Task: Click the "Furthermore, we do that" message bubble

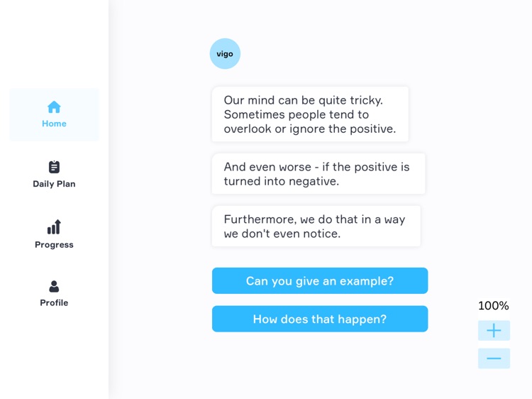Action: (x=316, y=226)
